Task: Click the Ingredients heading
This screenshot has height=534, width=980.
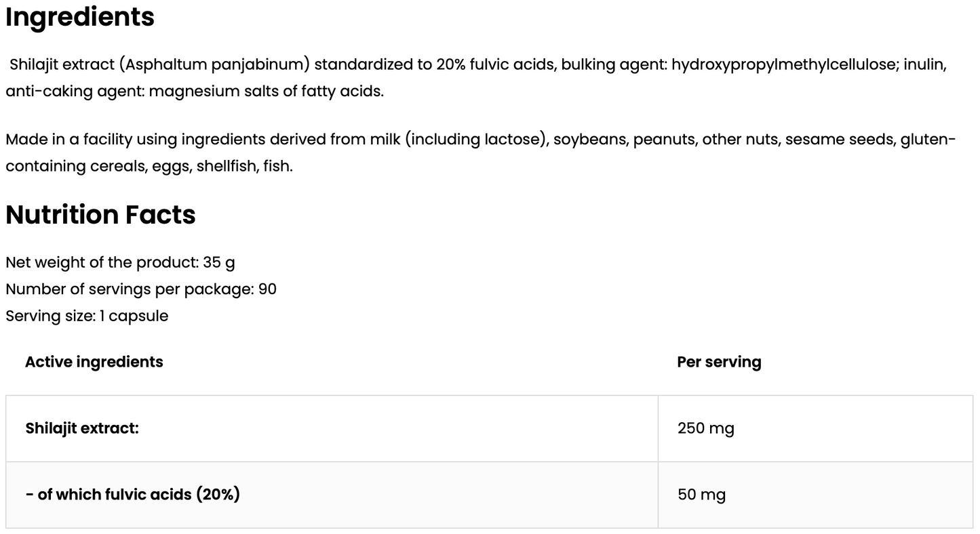Action: pos(80,18)
